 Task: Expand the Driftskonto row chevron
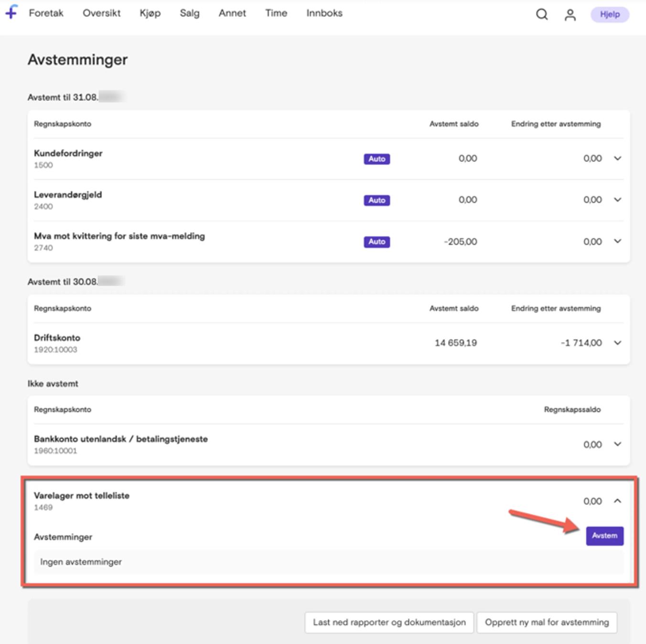(617, 343)
